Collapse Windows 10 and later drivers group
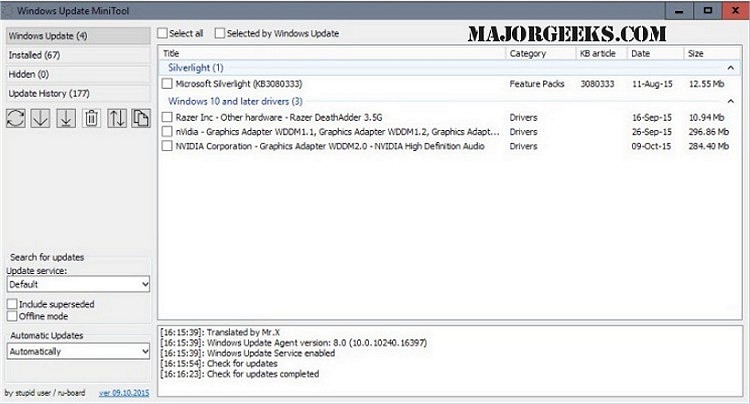750x404 pixels. [730, 101]
